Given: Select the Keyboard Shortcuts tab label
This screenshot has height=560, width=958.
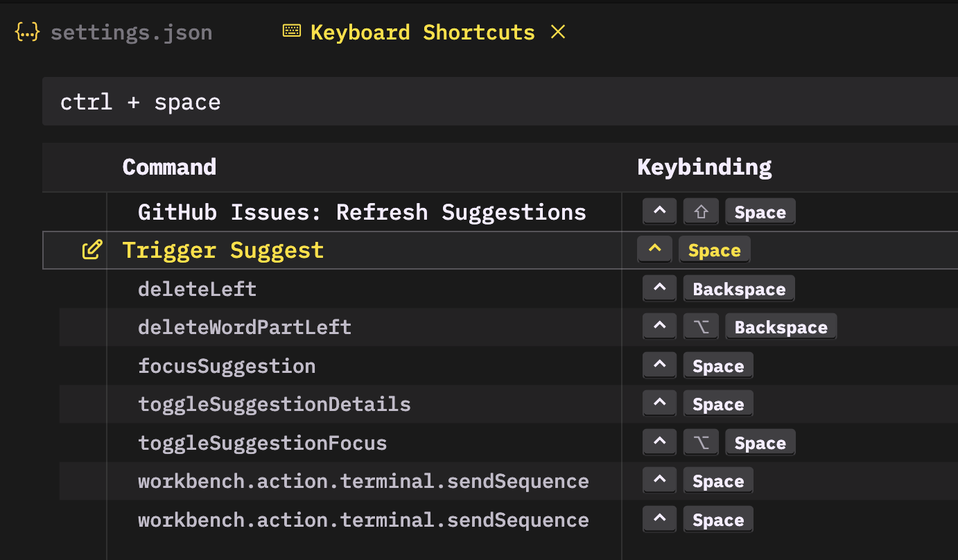Looking at the screenshot, I should pos(422,33).
